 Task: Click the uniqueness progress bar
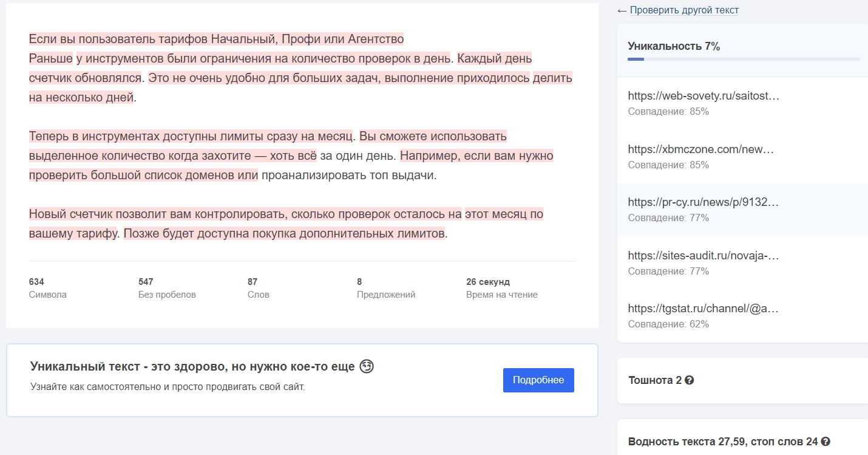pos(744,59)
